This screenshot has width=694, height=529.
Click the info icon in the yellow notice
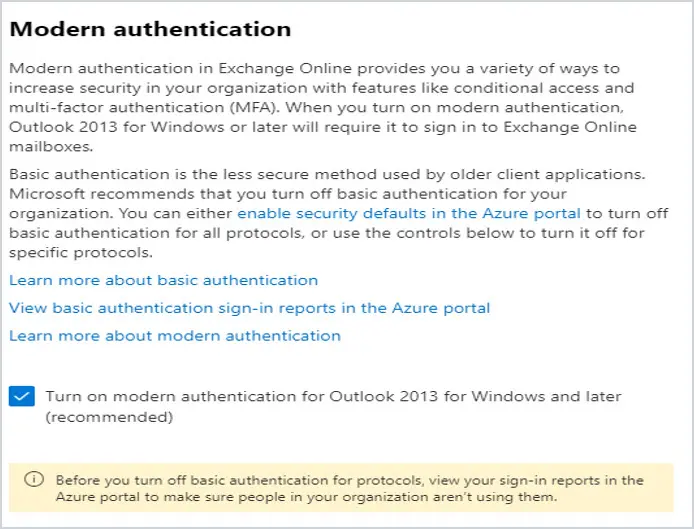pos(34,479)
